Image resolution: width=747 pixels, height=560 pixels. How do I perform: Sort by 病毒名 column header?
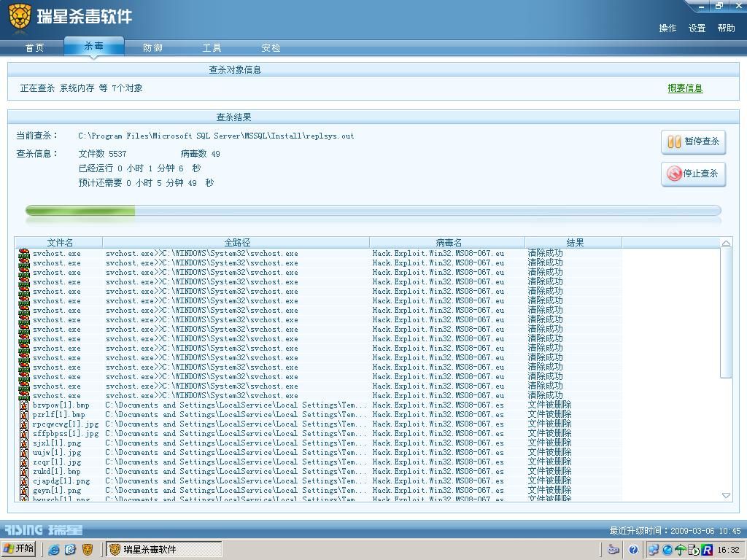coord(447,242)
